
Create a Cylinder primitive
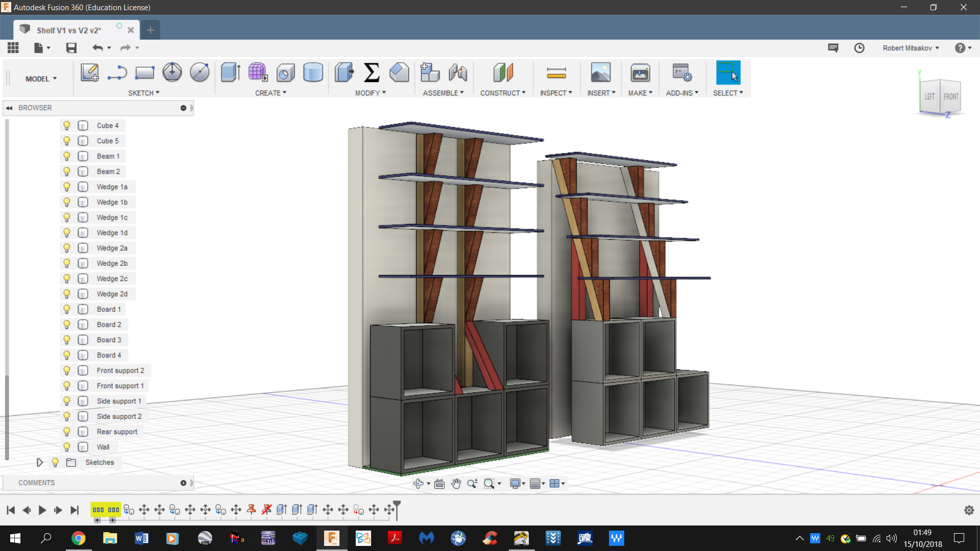(313, 72)
